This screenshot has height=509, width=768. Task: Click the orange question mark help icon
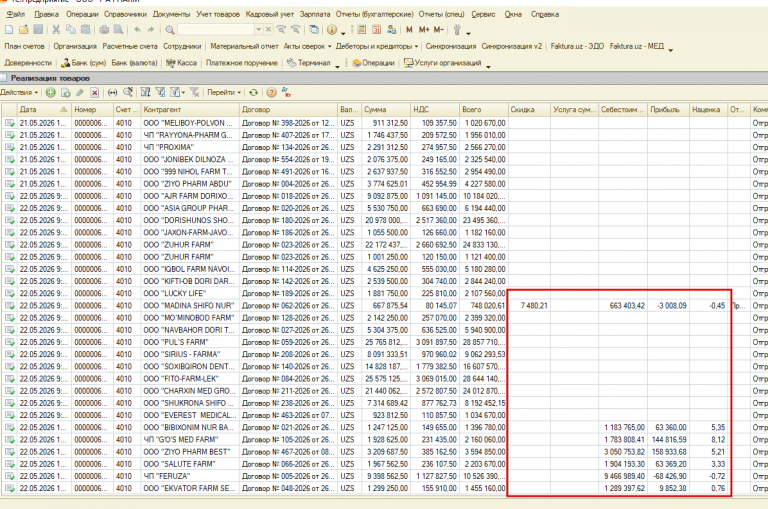coord(271,92)
